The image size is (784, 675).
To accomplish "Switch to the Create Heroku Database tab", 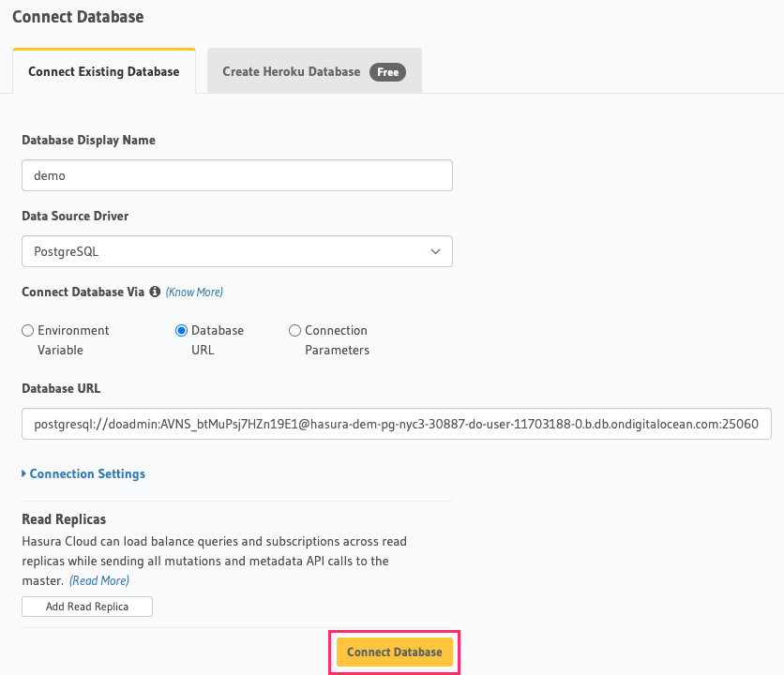I will coord(313,70).
